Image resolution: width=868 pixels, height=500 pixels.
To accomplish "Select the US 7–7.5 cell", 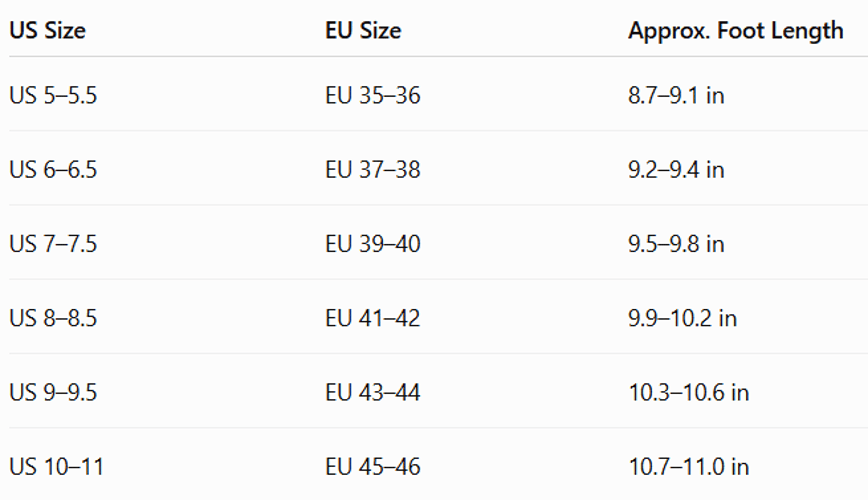I will pos(53,243).
